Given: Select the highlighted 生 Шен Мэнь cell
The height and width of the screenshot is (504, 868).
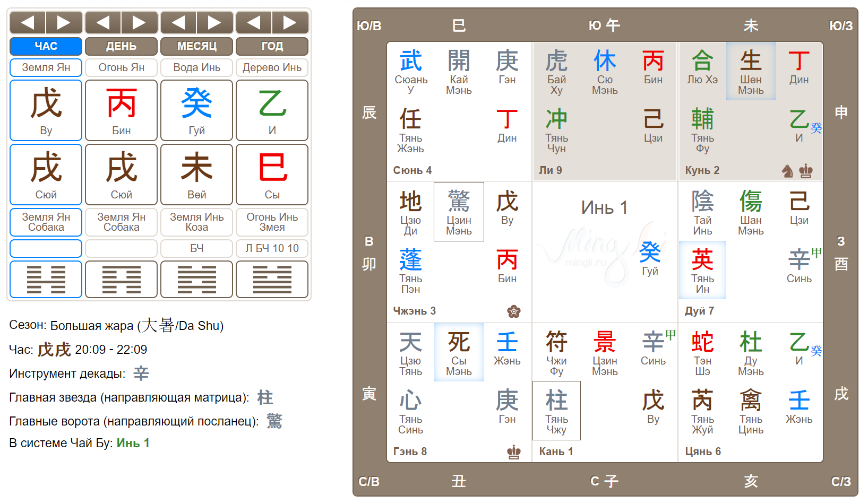Looking at the screenshot, I should click(x=751, y=72).
